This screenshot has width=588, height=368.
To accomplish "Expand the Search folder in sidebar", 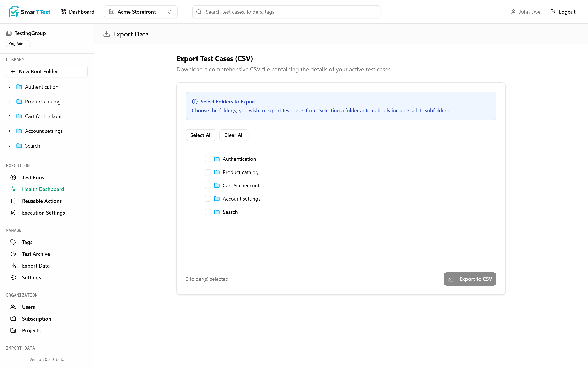I will [x=10, y=146].
